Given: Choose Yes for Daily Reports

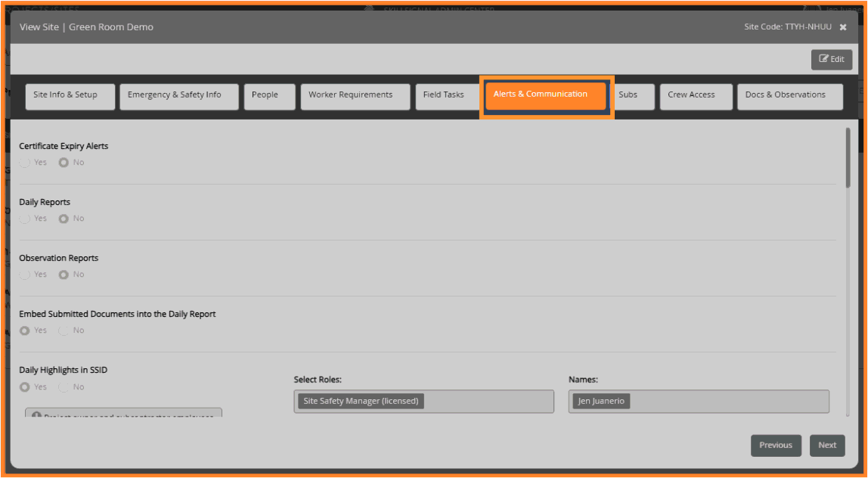Looking at the screenshot, I should (24, 219).
